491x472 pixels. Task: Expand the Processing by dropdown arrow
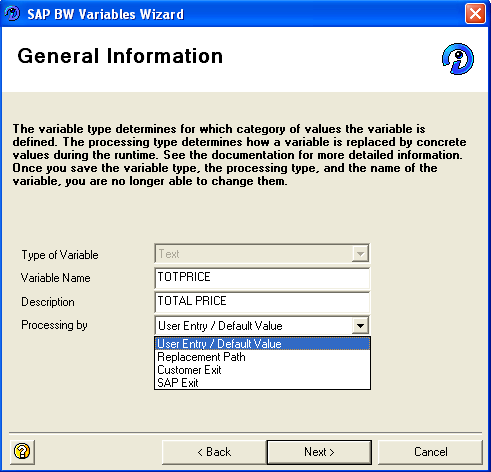tap(360, 325)
